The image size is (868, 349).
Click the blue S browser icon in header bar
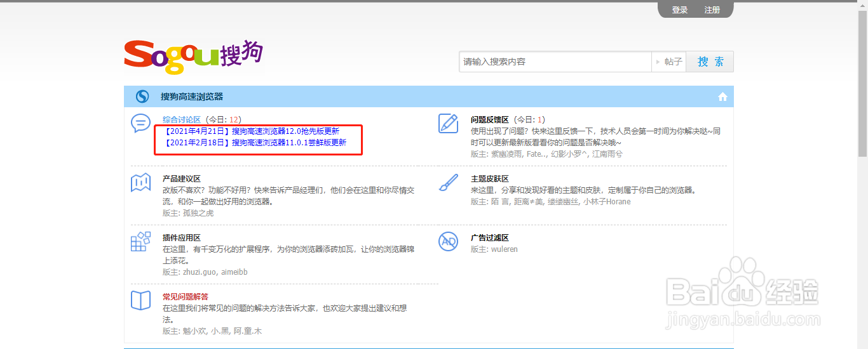click(142, 97)
